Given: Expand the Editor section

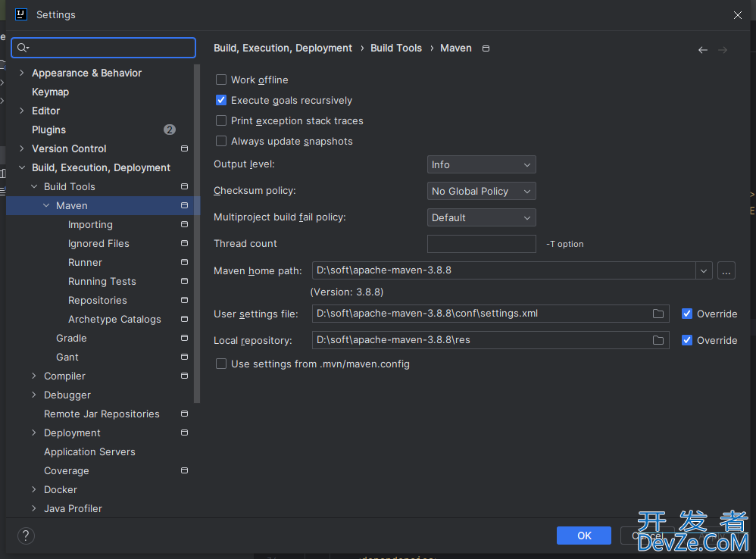Looking at the screenshot, I should tap(21, 111).
